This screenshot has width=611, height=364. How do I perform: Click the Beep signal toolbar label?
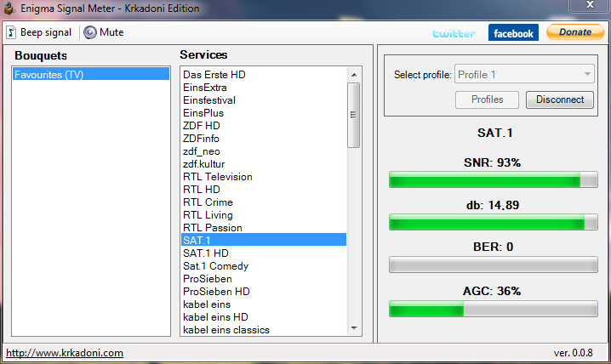pos(46,32)
